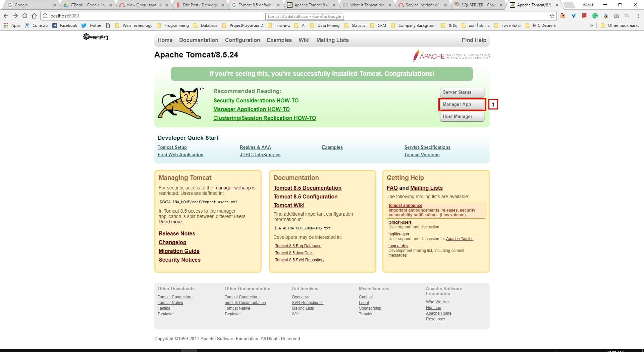Go to the browser home page icon
This screenshot has height=352, width=644.
(34, 16)
